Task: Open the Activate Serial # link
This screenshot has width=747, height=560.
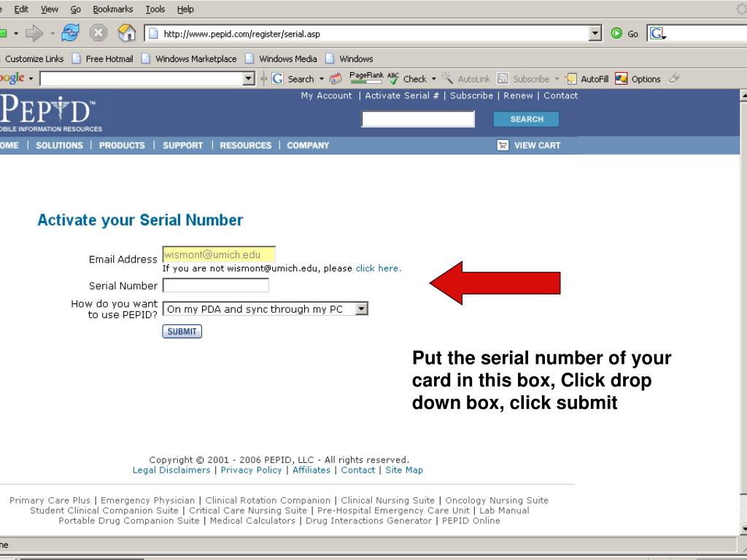Action: click(402, 96)
